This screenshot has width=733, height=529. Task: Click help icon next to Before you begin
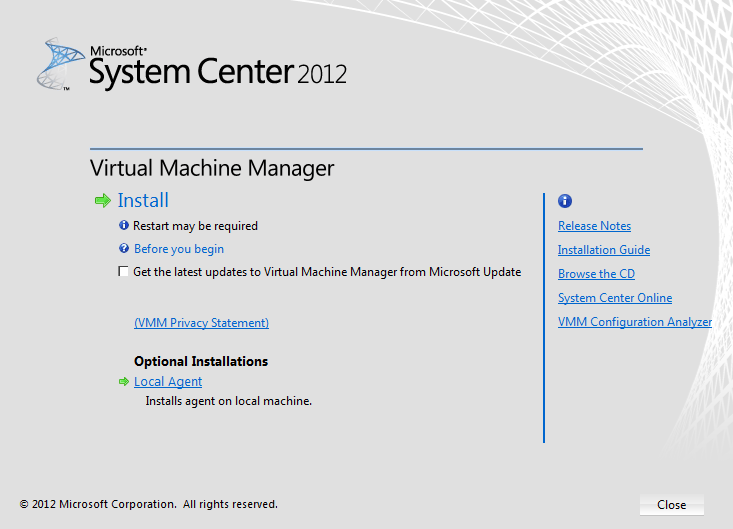pyautogui.click(x=124, y=249)
